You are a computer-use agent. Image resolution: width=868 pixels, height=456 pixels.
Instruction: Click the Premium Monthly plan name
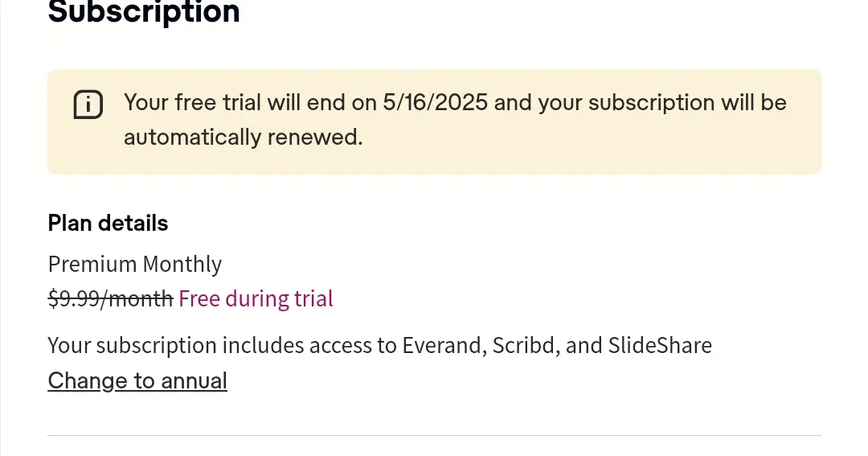pyautogui.click(x=134, y=265)
